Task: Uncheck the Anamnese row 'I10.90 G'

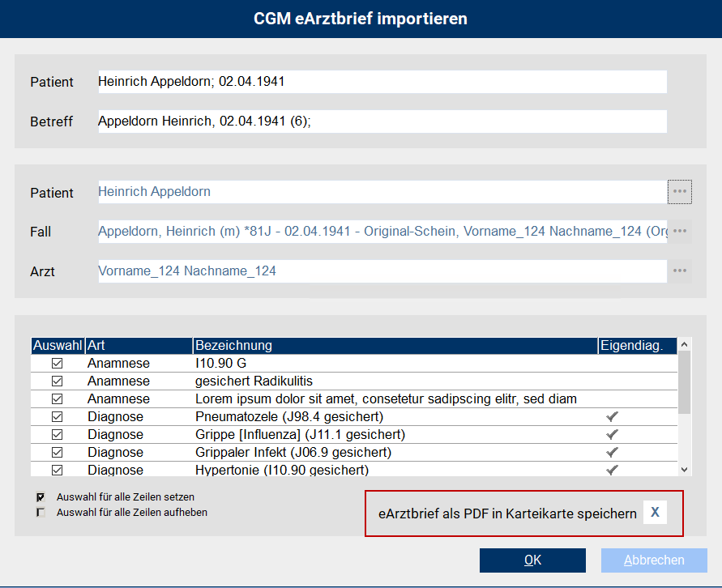Action: pos(57,363)
